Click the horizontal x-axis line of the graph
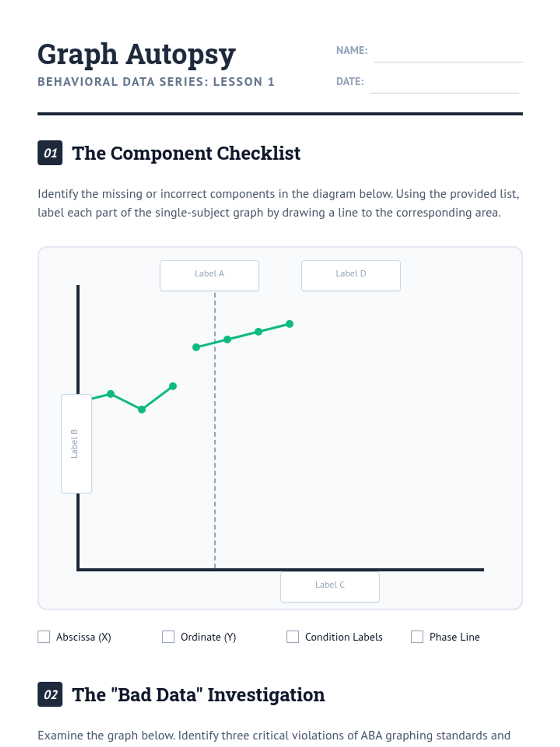This screenshot has width=560, height=747. [280, 570]
